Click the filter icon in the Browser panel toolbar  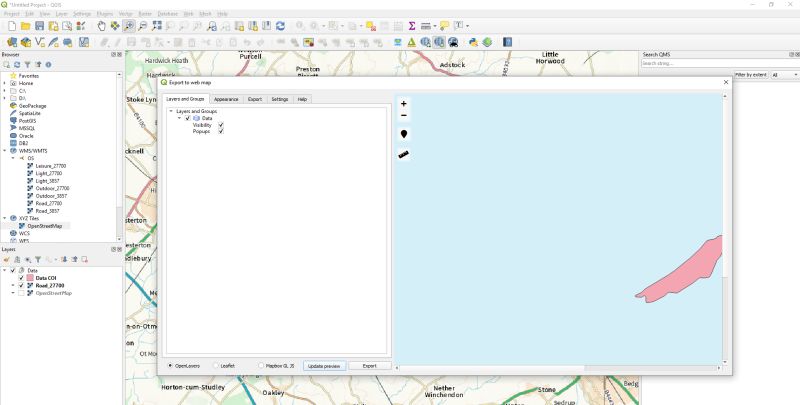tap(28, 65)
